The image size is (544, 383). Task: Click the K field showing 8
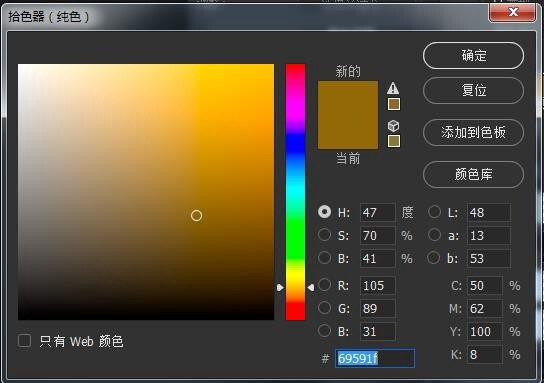pos(485,355)
